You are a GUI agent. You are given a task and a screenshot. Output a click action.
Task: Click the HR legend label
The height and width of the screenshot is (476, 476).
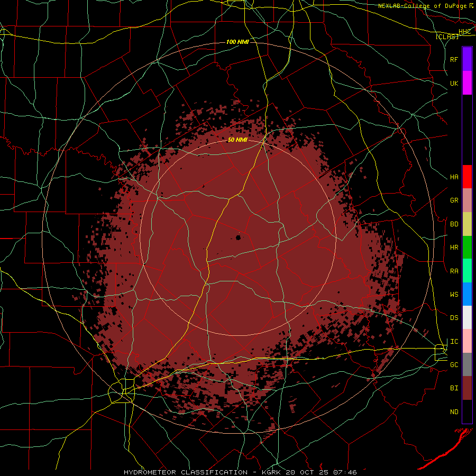point(454,248)
